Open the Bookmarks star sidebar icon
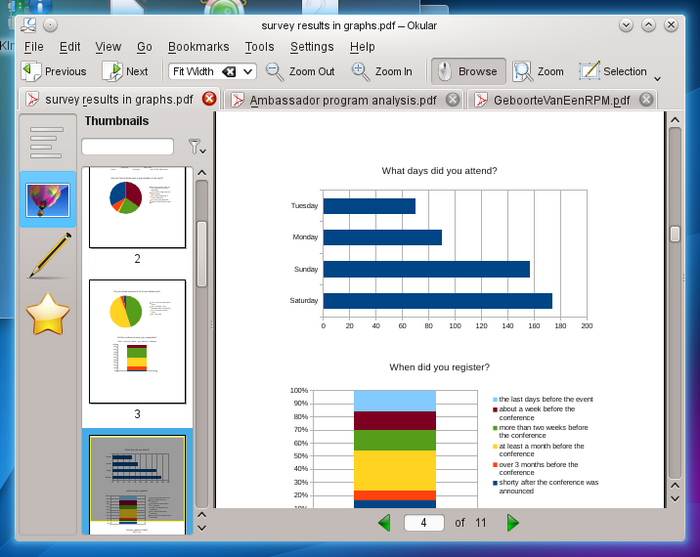The image size is (700, 557). 47,314
